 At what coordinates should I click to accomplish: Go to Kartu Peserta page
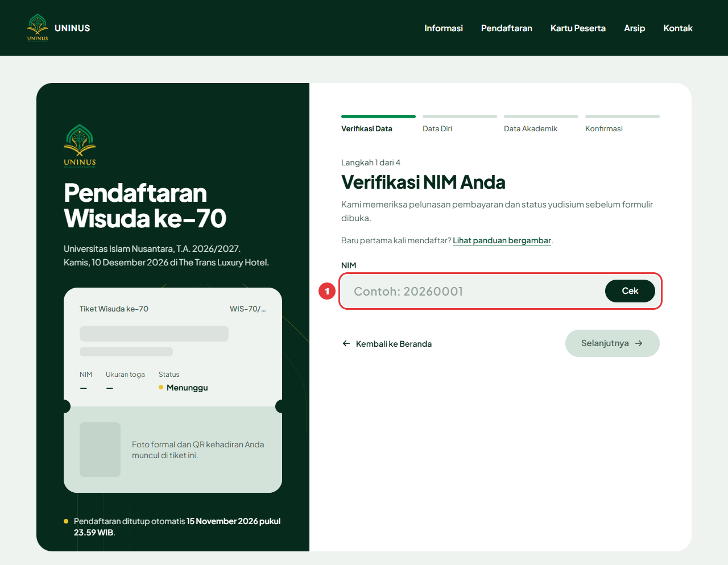pyautogui.click(x=578, y=28)
